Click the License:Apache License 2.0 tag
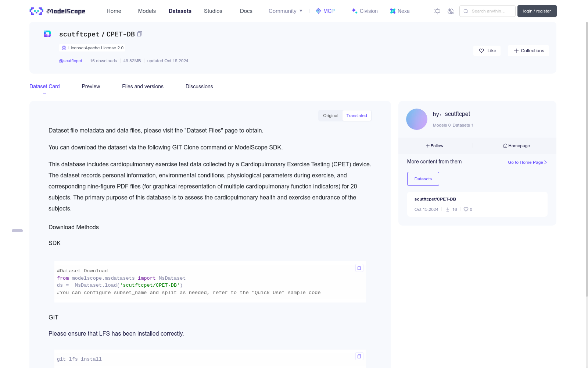The height and width of the screenshot is (368, 588). tap(92, 48)
